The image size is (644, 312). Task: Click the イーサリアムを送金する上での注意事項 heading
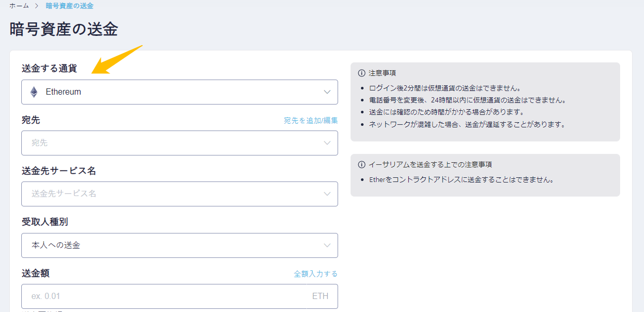point(430,164)
